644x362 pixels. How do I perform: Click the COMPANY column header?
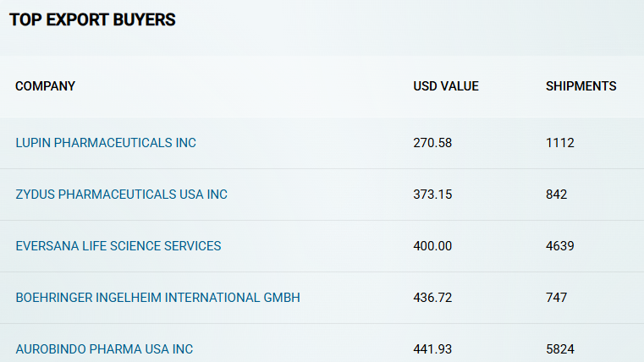tap(45, 86)
